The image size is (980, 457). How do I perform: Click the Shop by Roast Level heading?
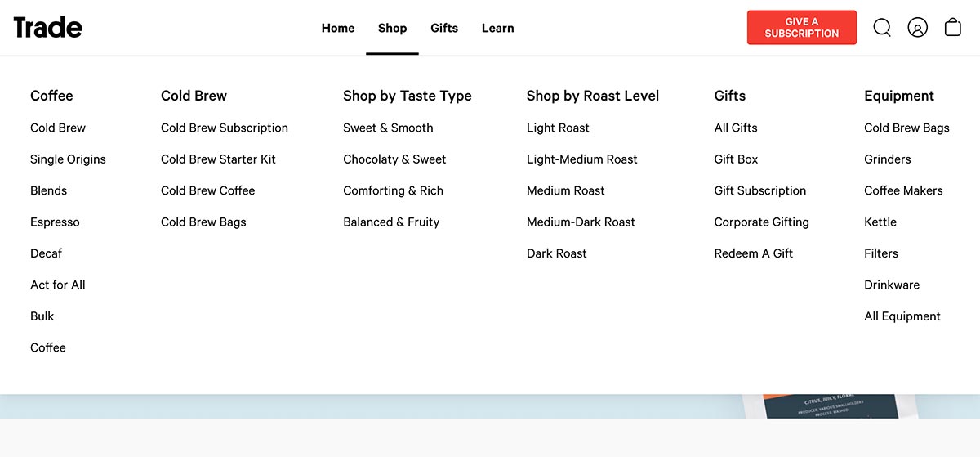coord(593,96)
